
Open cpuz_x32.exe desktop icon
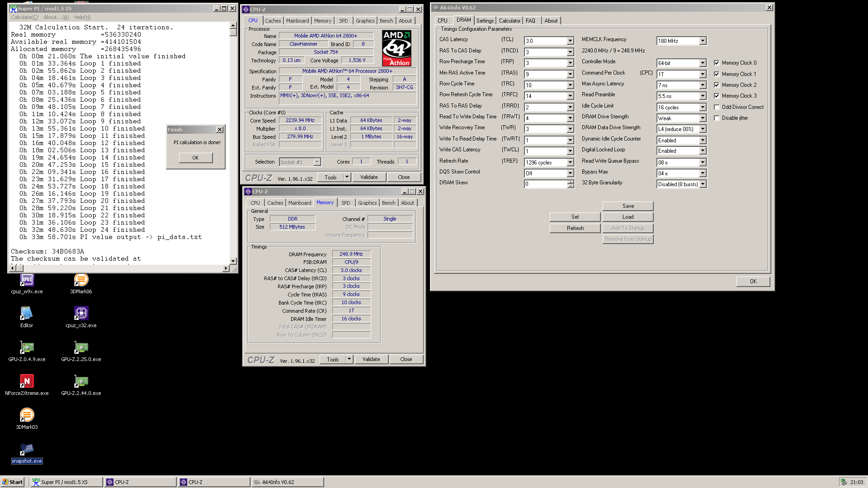(81, 317)
